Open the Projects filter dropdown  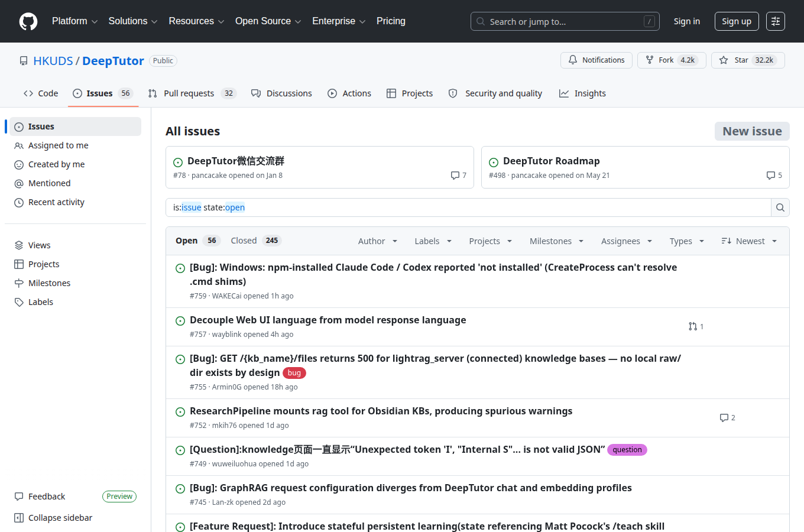pyautogui.click(x=491, y=241)
